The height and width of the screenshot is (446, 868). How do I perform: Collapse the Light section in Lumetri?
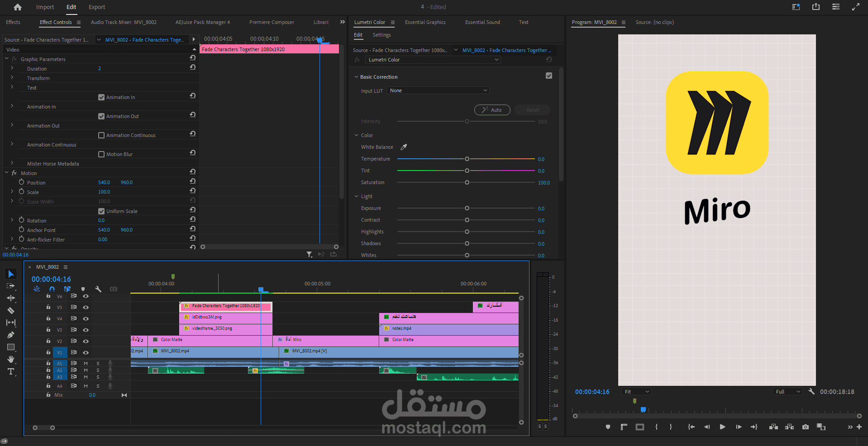click(356, 196)
